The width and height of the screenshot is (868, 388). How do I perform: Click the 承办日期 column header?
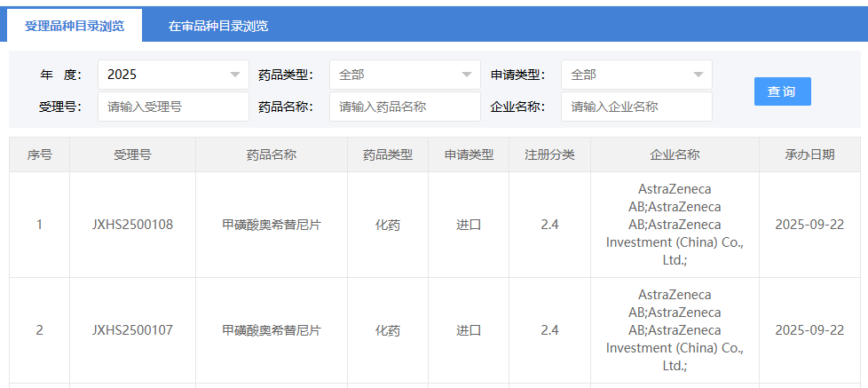tap(809, 154)
